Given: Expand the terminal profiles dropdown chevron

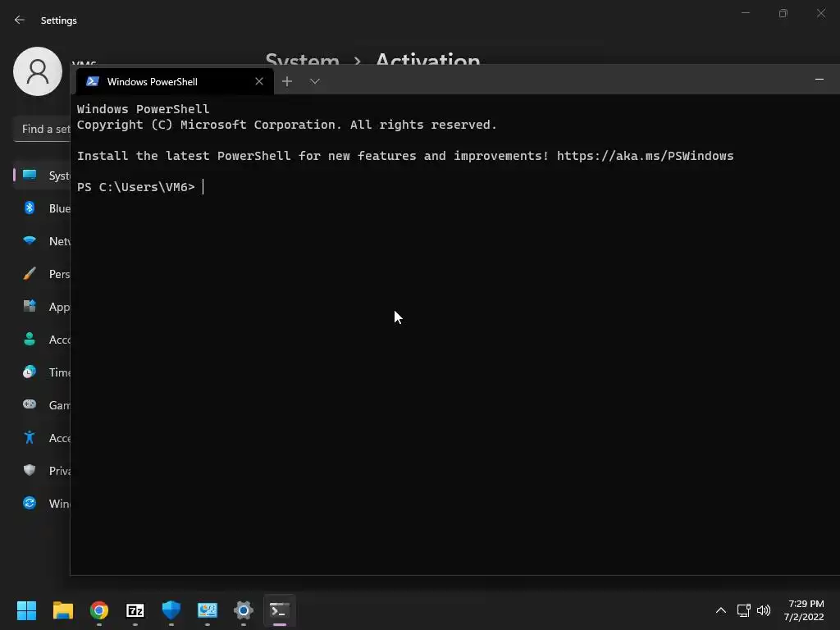Looking at the screenshot, I should click(x=314, y=81).
